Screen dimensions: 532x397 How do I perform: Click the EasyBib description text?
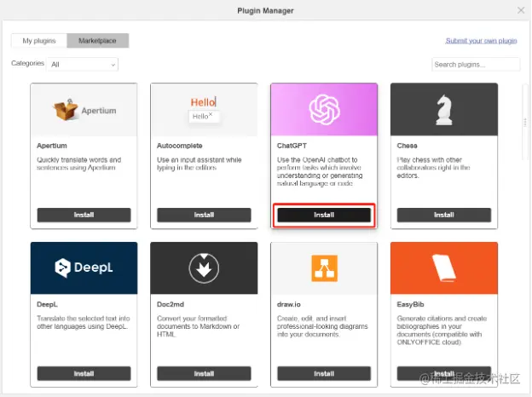(442, 331)
